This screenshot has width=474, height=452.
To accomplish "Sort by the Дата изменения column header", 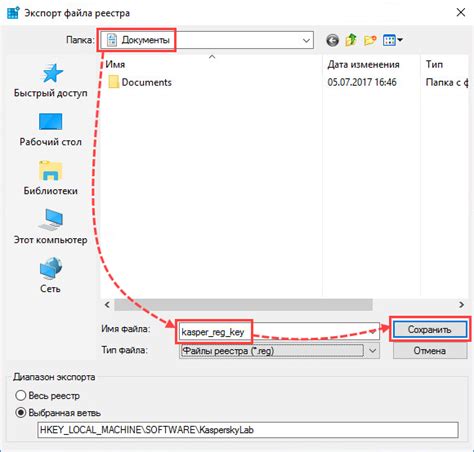I will click(371, 64).
